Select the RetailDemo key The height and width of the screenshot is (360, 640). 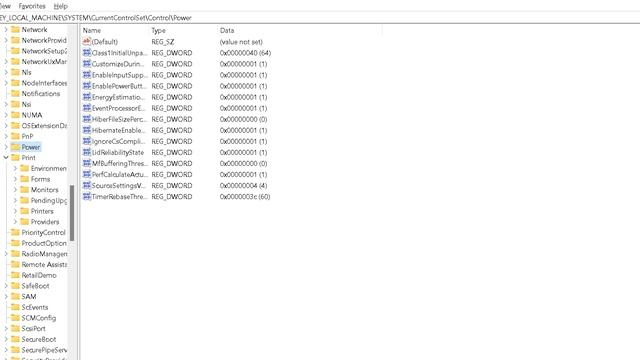coord(39,275)
